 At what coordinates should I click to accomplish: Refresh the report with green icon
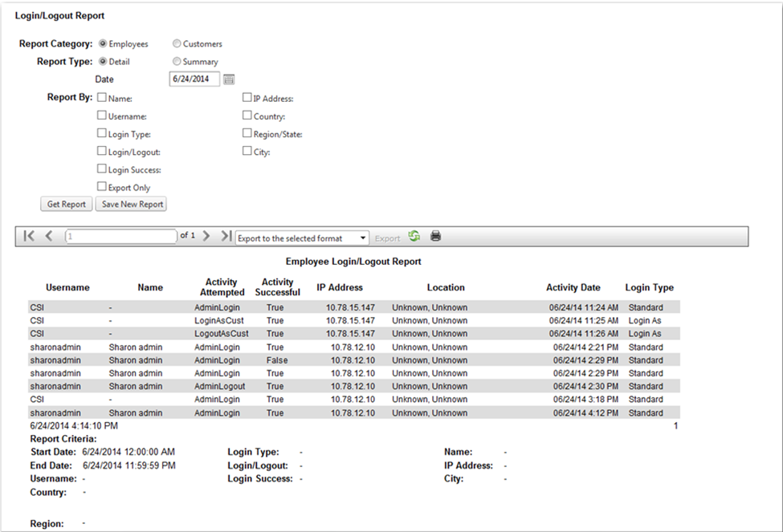pos(414,237)
